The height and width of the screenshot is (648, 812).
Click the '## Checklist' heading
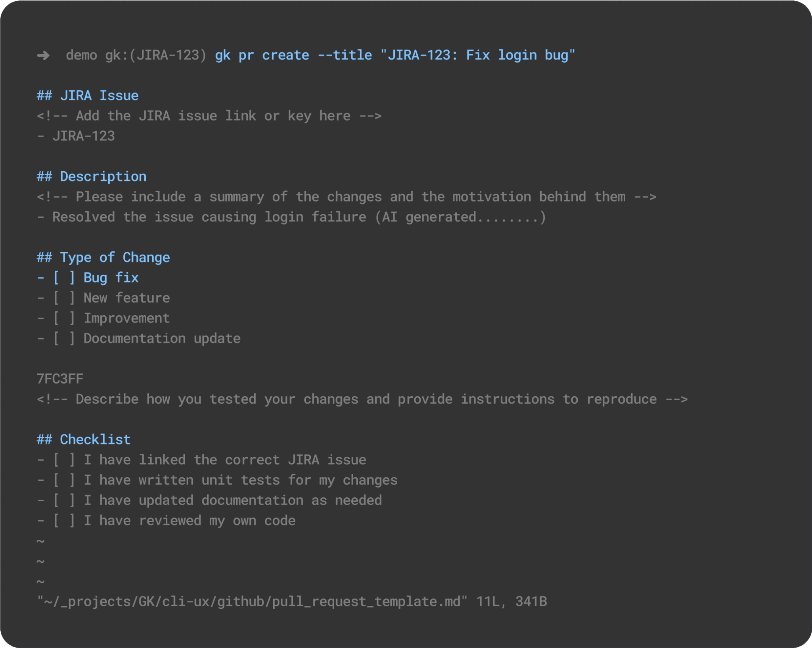pos(84,440)
